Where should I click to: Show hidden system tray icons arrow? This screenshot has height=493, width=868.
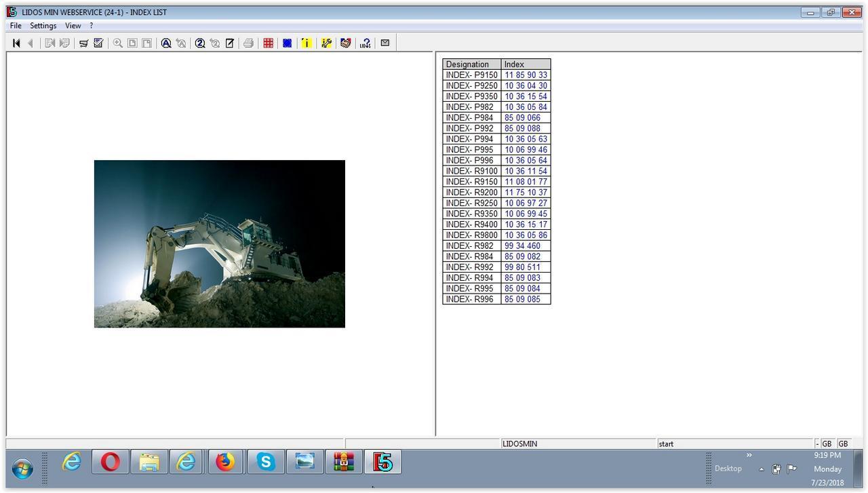click(x=762, y=469)
